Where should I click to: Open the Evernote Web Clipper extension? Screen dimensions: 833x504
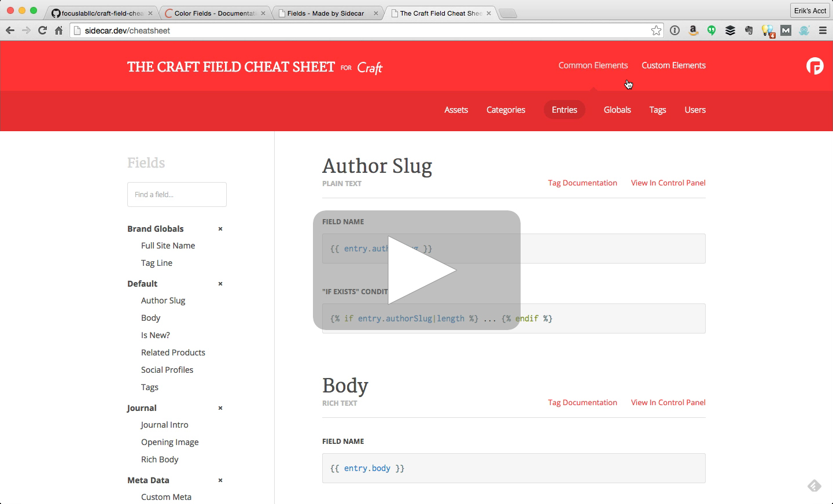(749, 30)
